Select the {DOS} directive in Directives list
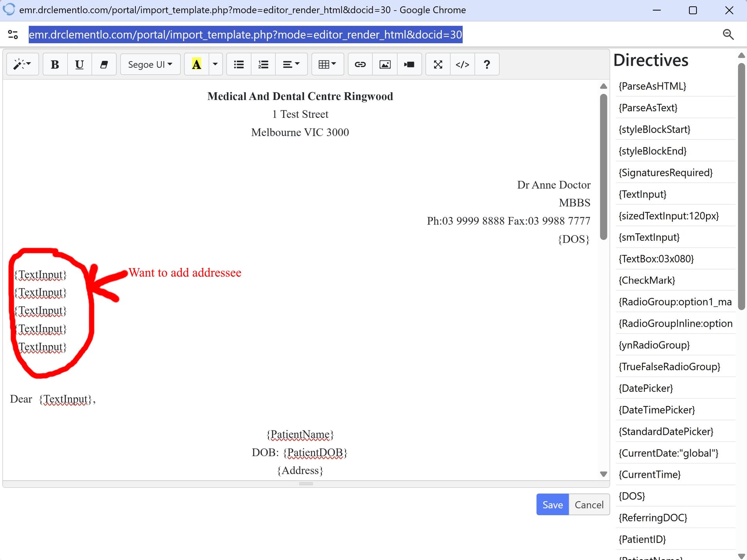 tap(675, 496)
